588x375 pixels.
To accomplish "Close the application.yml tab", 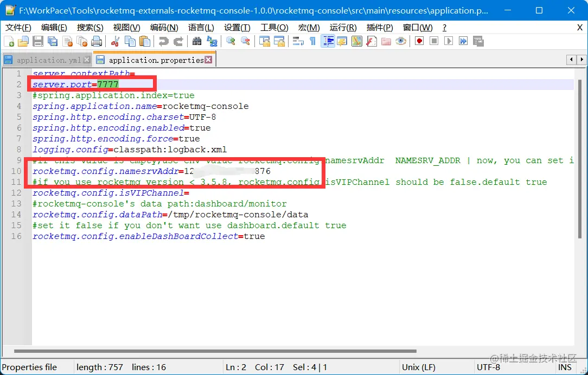I will pyautogui.click(x=87, y=60).
